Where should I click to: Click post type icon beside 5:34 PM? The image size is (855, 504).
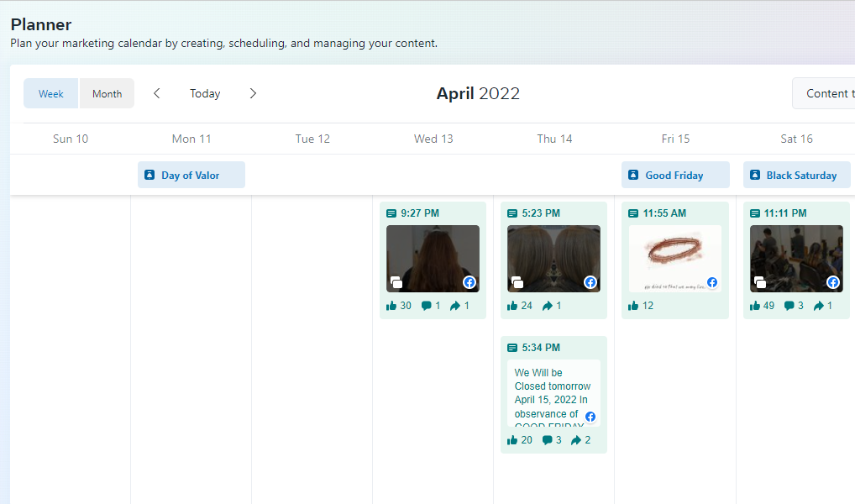click(x=512, y=348)
